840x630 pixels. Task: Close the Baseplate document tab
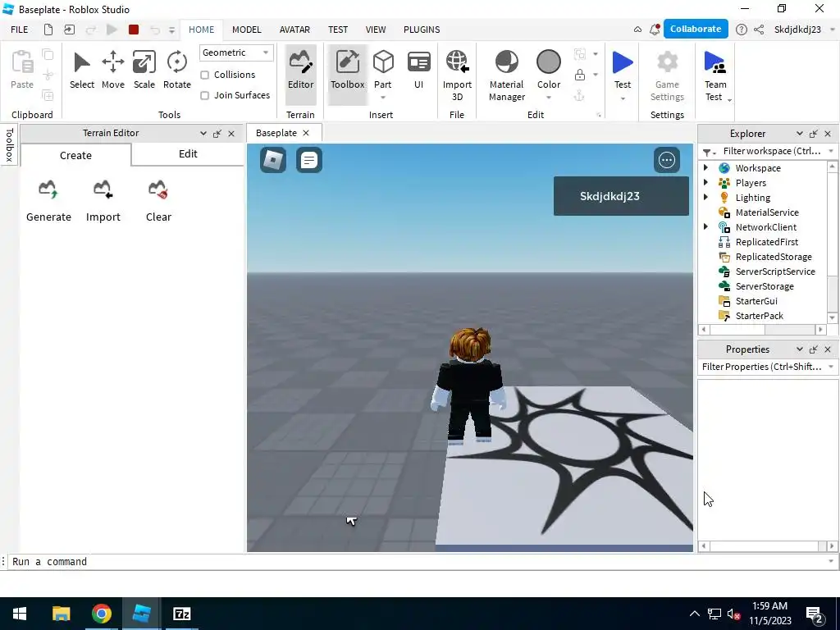[x=306, y=133]
